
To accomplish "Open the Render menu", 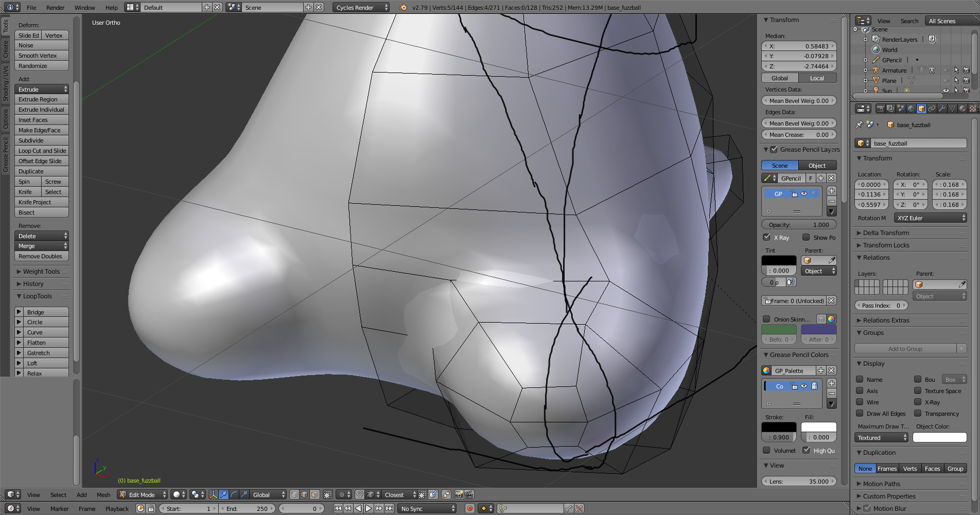I will (55, 7).
